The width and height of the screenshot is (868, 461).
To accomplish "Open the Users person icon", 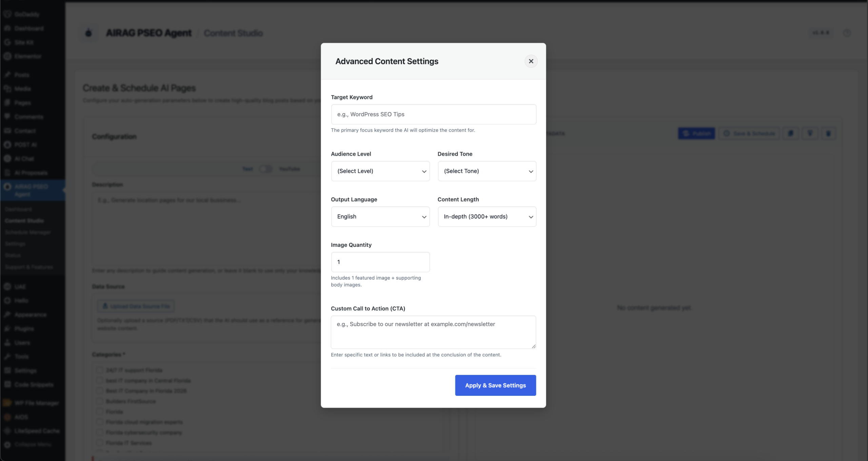I will pos(7,343).
